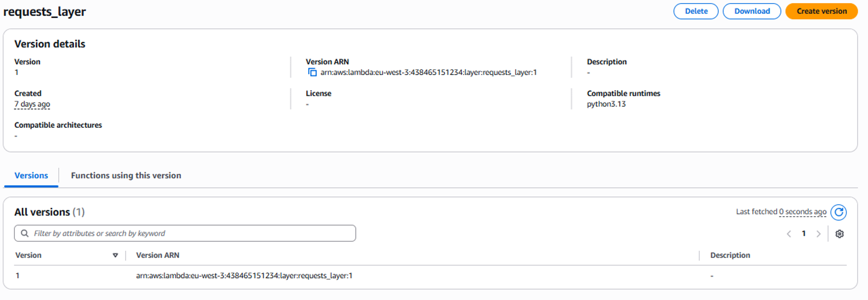Switch to the Versions tab
The width and height of the screenshot is (868, 300).
pyautogui.click(x=31, y=175)
